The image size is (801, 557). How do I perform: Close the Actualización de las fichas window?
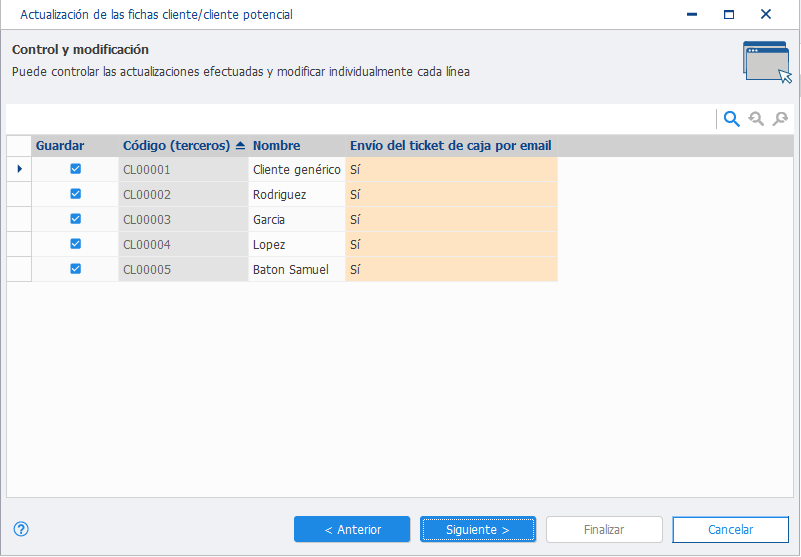[x=766, y=14]
